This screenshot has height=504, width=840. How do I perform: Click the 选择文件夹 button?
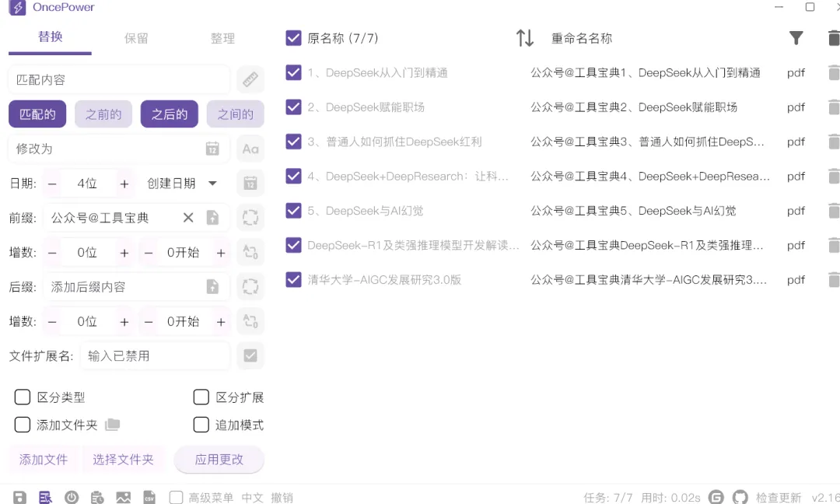click(123, 460)
